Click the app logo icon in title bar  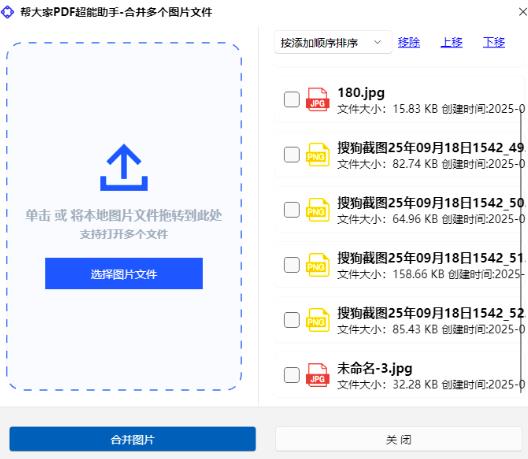(7, 12)
